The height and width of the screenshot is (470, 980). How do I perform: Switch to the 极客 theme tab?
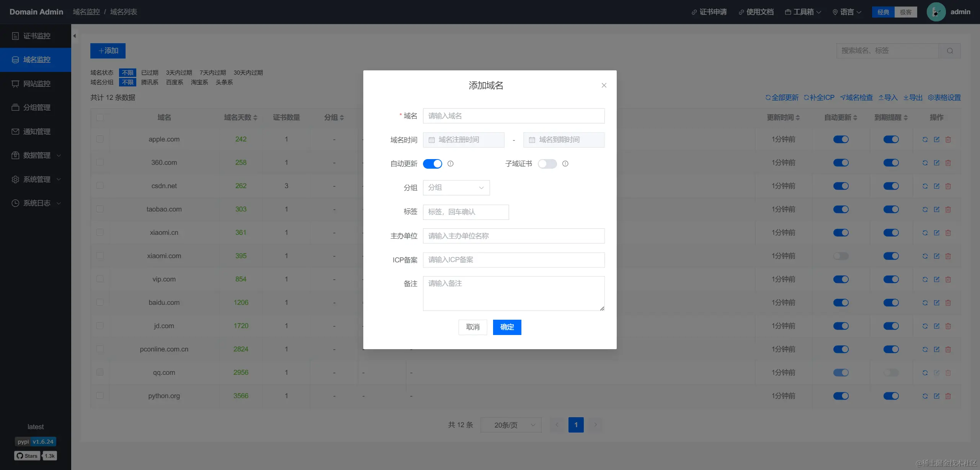pos(905,12)
